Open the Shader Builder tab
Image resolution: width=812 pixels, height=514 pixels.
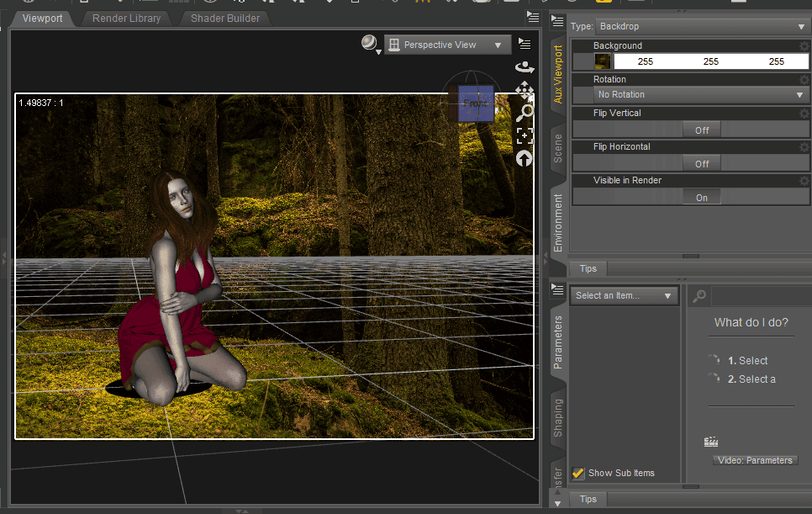pos(224,18)
